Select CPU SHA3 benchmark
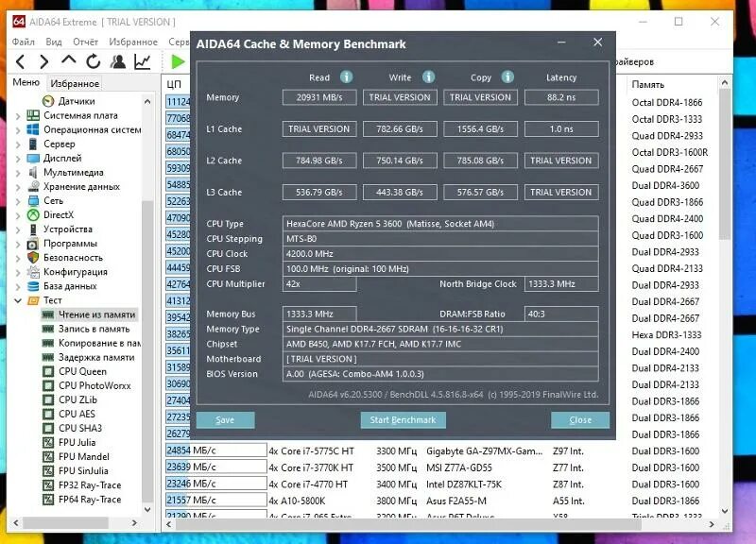 click(80, 429)
